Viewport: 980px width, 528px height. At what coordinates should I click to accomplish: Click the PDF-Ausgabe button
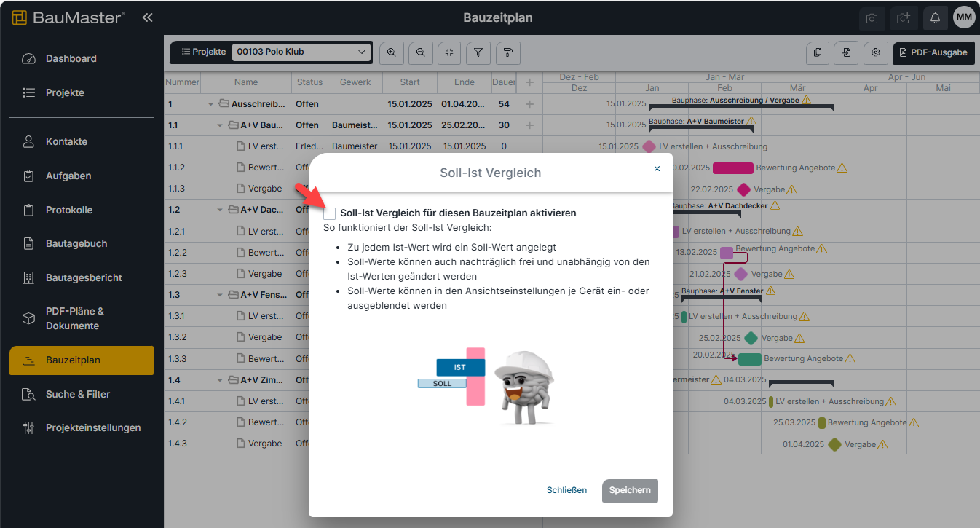(933, 52)
